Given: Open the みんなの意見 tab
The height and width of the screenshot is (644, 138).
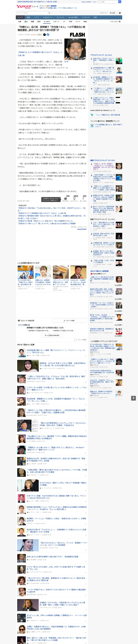Looking at the screenshot, I should (73, 17).
